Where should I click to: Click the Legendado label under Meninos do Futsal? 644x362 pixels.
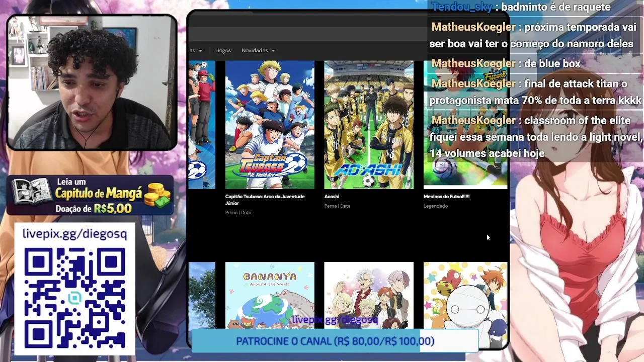pos(435,206)
